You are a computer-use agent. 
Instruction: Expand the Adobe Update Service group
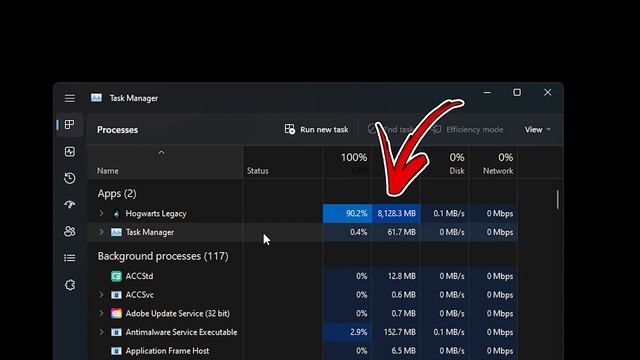click(101, 313)
